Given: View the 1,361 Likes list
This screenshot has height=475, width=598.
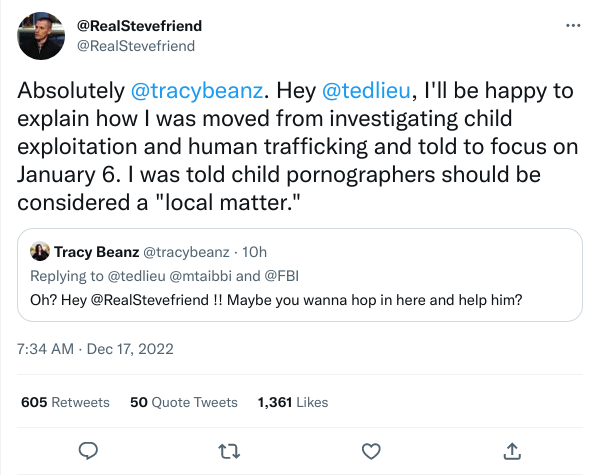Looking at the screenshot, I should (x=293, y=402).
